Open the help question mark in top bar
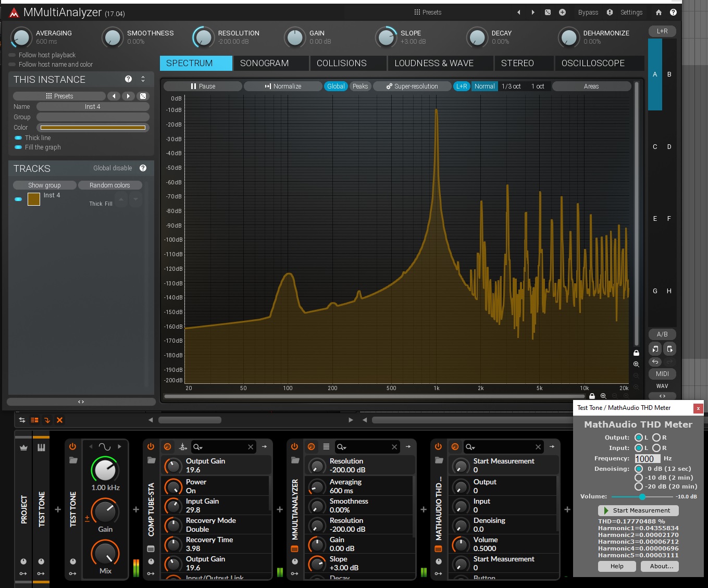 [x=673, y=12]
